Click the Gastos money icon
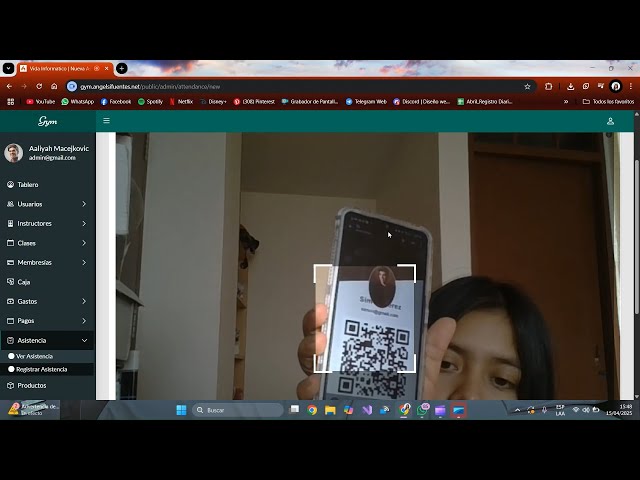 [x=11, y=301]
